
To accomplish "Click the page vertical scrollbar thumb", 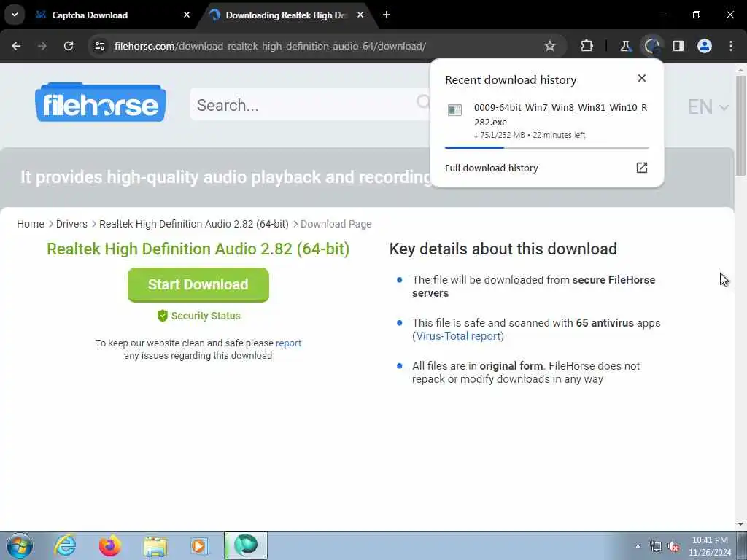I will coord(740,126).
